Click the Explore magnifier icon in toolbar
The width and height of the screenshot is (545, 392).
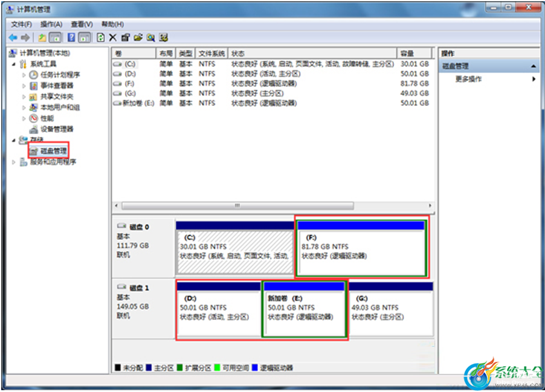coord(151,37)
